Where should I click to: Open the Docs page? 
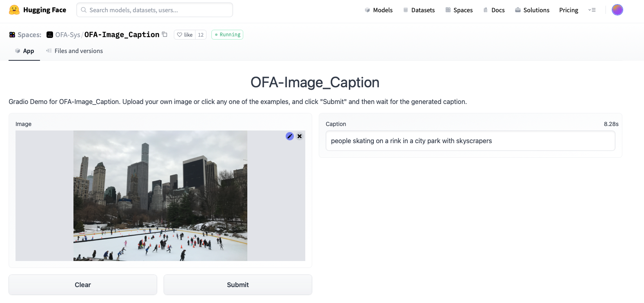click(494, 10)
